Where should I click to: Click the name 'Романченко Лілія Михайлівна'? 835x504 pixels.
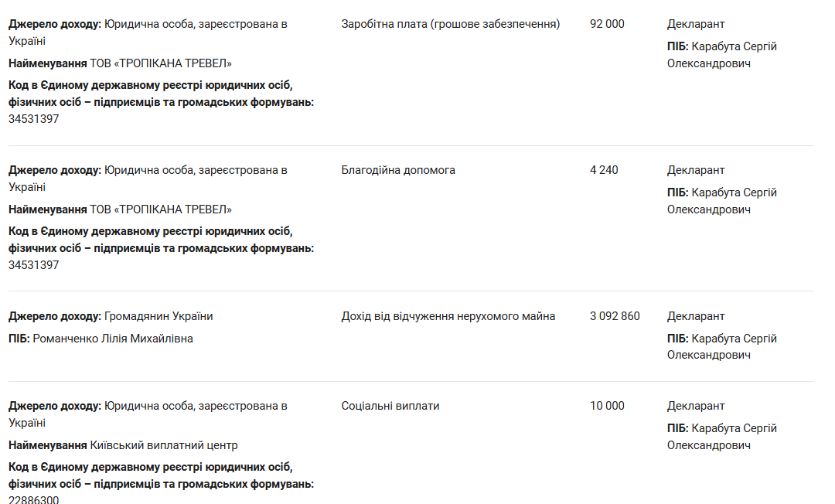click(113, 339)
